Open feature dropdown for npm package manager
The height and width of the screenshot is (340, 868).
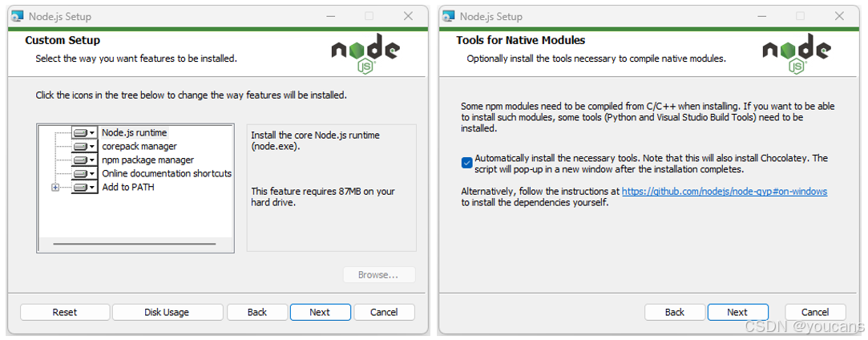85,160
